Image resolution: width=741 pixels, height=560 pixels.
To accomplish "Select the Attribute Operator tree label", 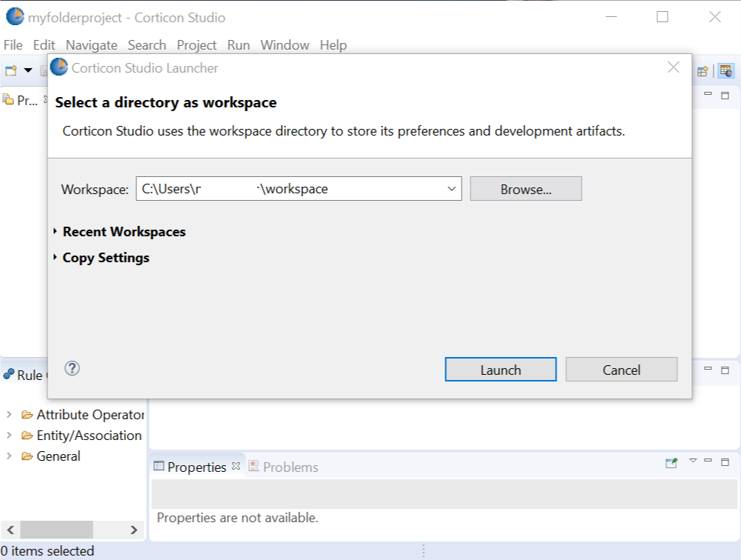I will (90, 415).
